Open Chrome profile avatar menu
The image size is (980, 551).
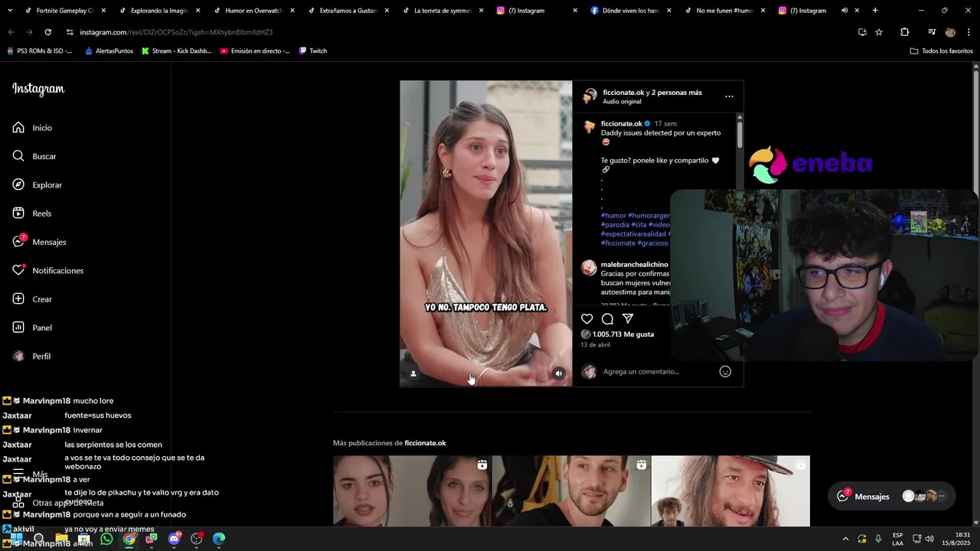point(950,32)
